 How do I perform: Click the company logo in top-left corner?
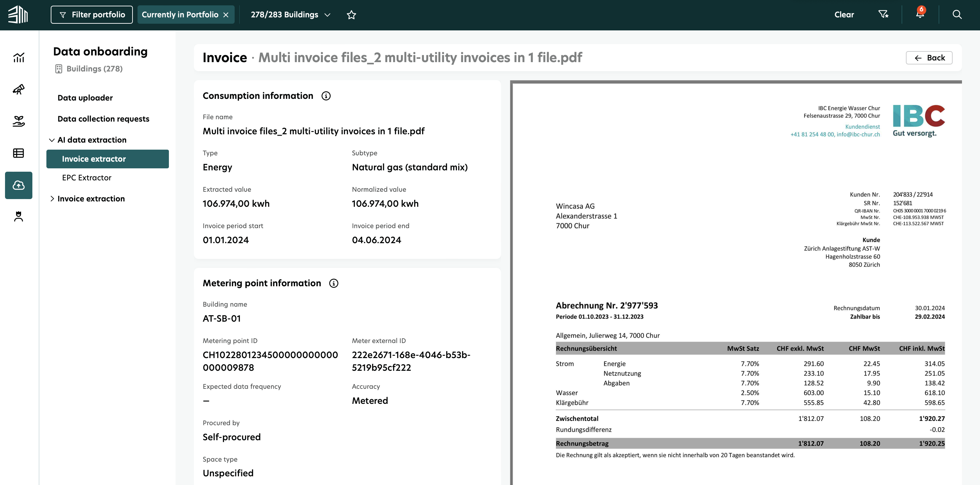click(x=18, y=15)
